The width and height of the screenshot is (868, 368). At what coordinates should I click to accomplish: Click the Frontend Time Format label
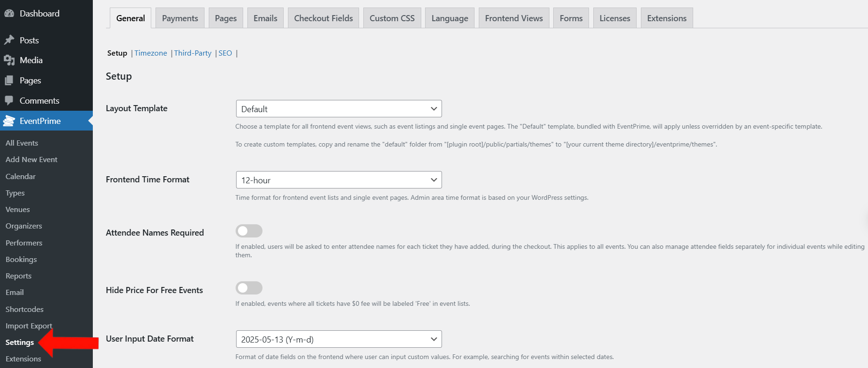point(147,179)
